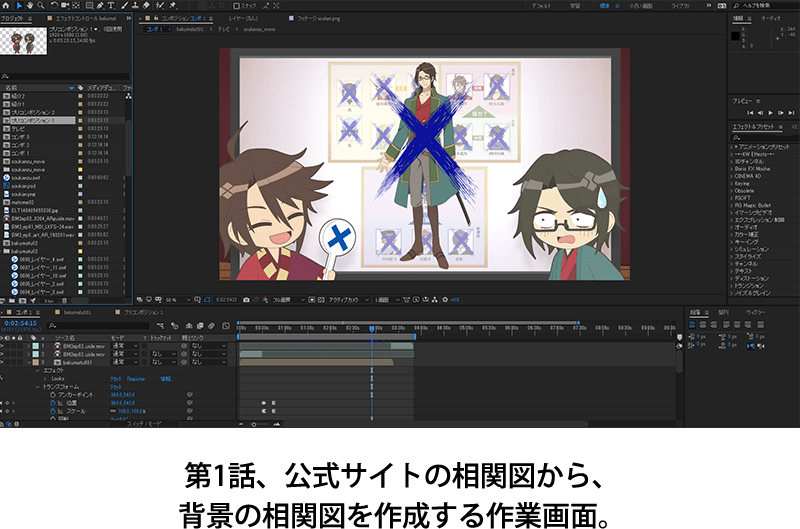Click the project panel trash icon
The height and width of the screenshot is (529, 800).
pyautogui.click(x=64, y=301)
